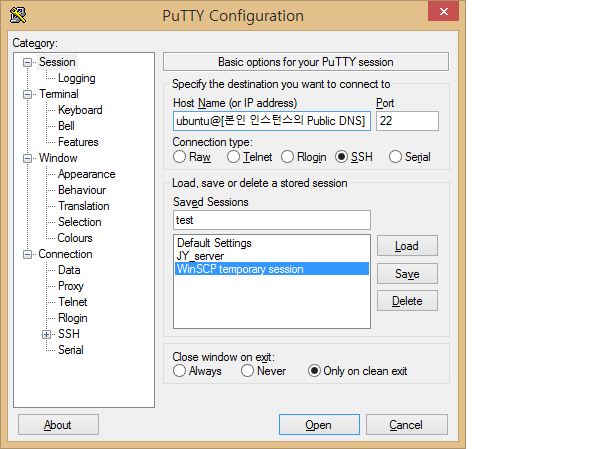
Task: Click the Port number field
Action: [407, 121]
